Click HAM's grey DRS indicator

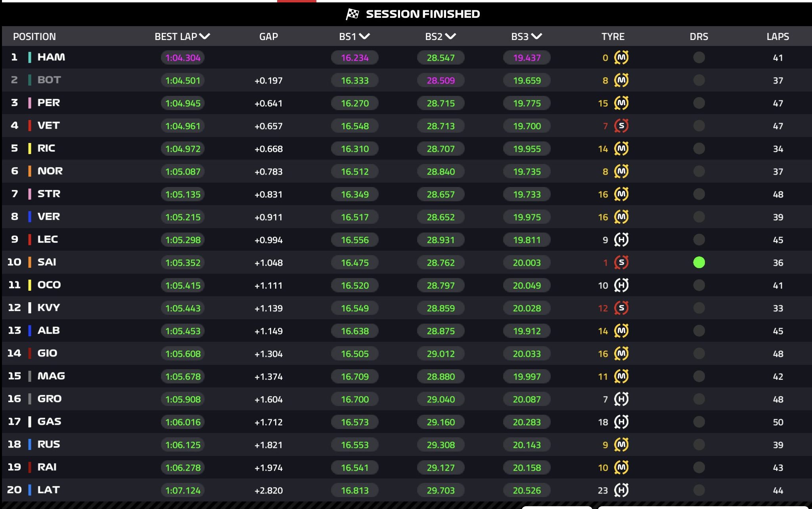coord(699,57)
